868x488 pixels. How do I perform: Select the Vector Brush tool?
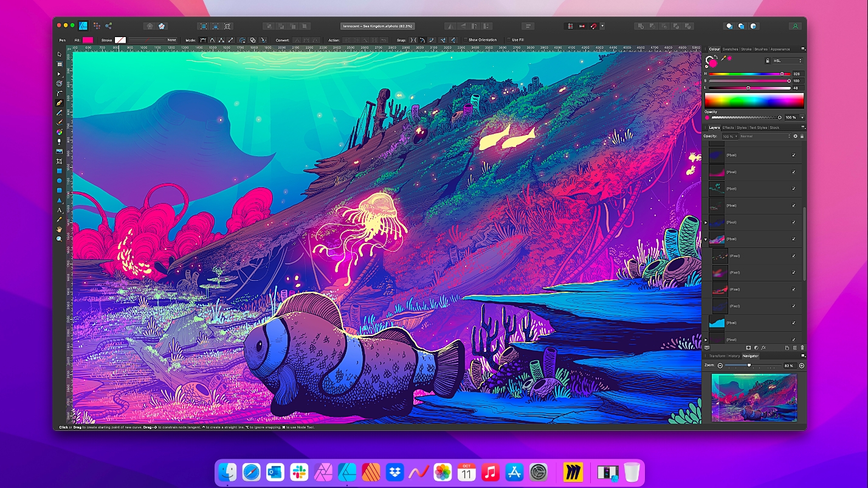coord(60,122)
